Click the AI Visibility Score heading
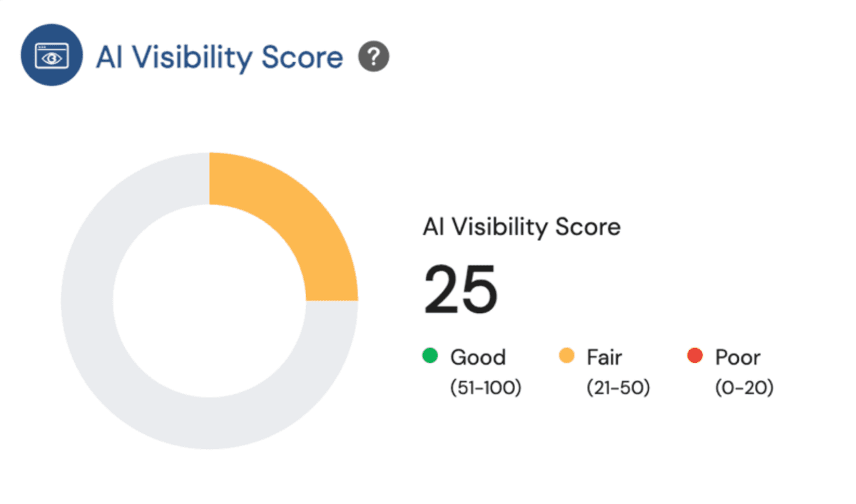Image resolution: width=856 pixels, height=504 pixels. click(220, 57)
